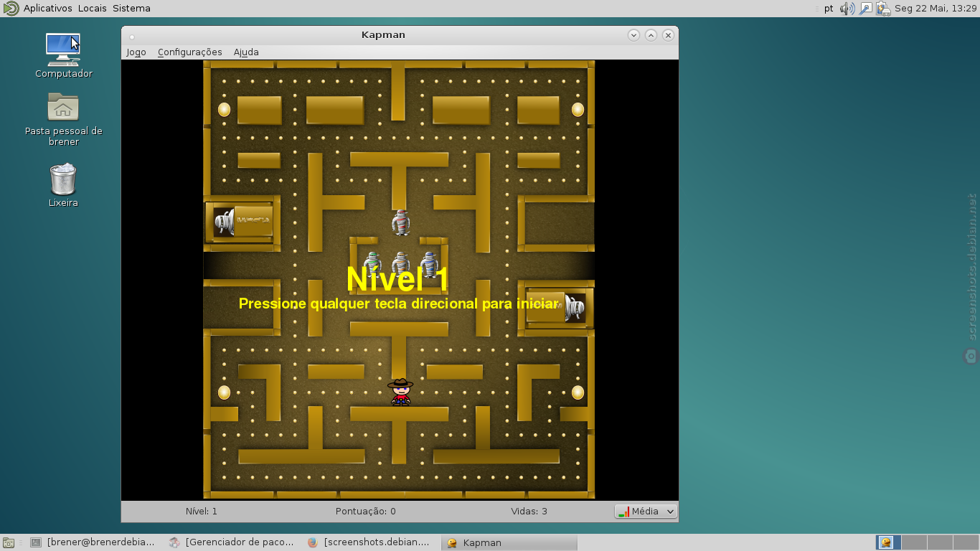Click the green-capped mummy in the pen
The image size is (980, 551).
point(372,264)
